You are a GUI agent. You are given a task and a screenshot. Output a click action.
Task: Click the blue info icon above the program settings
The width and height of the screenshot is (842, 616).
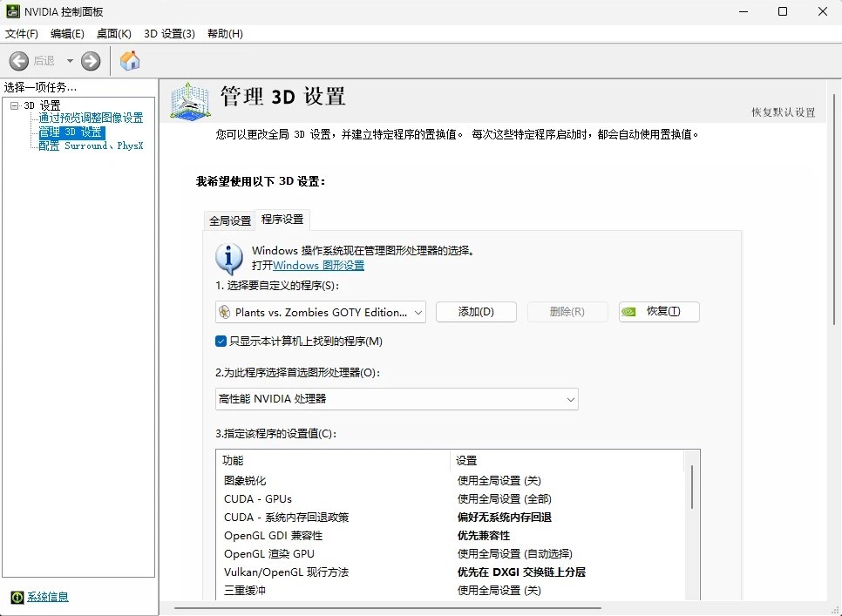click(x=228, y=258)
